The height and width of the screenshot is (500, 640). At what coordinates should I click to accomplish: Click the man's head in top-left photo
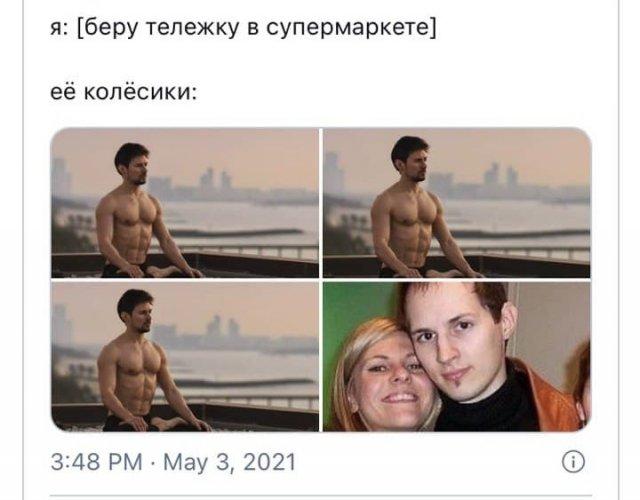coord(132,163)
